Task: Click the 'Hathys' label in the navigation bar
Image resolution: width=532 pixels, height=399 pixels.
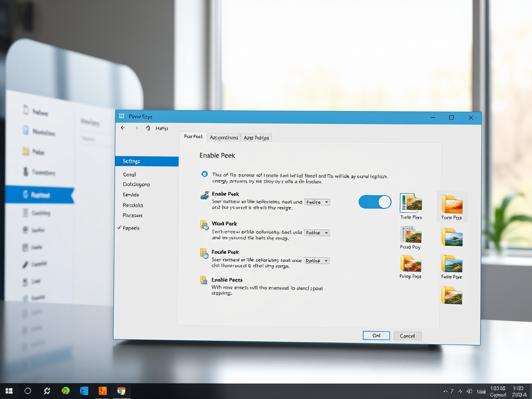Action: (162, 128)
